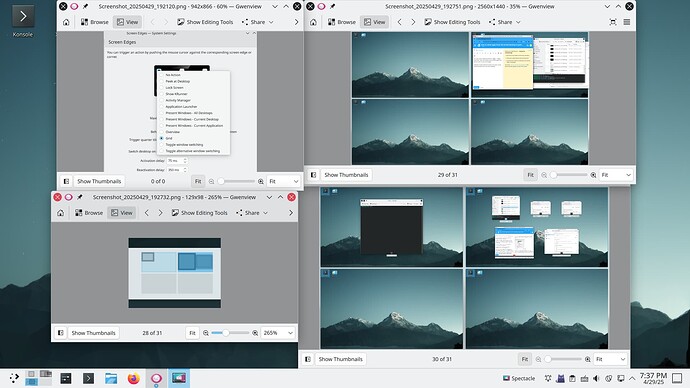Toggle sidebar in the 30 of 31 window
This screenshot has width=690, height=388.
(x=308, y=359)
